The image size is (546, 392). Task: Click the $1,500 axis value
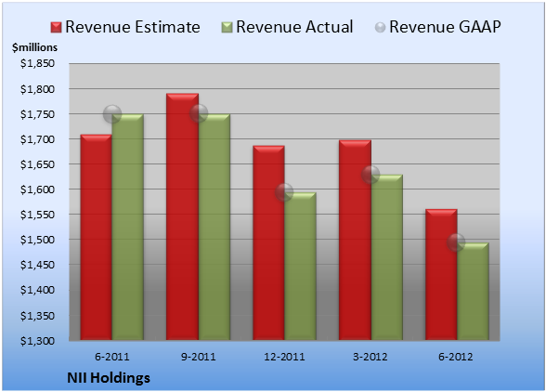37,240
